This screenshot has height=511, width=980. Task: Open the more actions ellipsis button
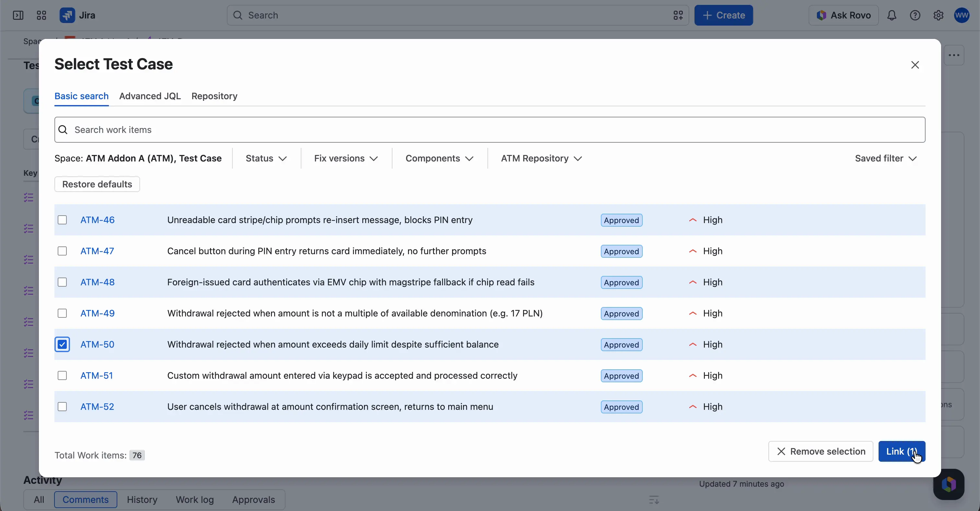pyautogui.click(x=954, y=55)
